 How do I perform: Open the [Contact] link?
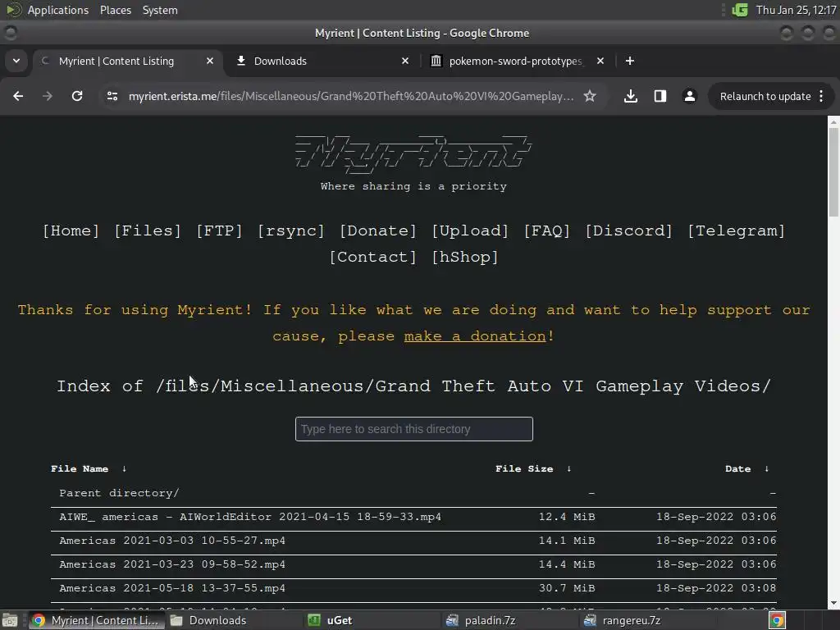[x=373, y=257]
